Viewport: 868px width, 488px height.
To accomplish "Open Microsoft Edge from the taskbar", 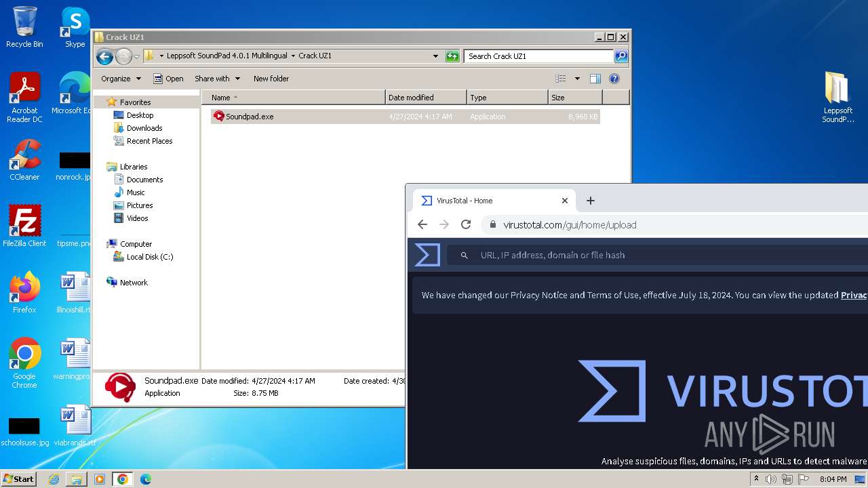I will tap(146, 479).
